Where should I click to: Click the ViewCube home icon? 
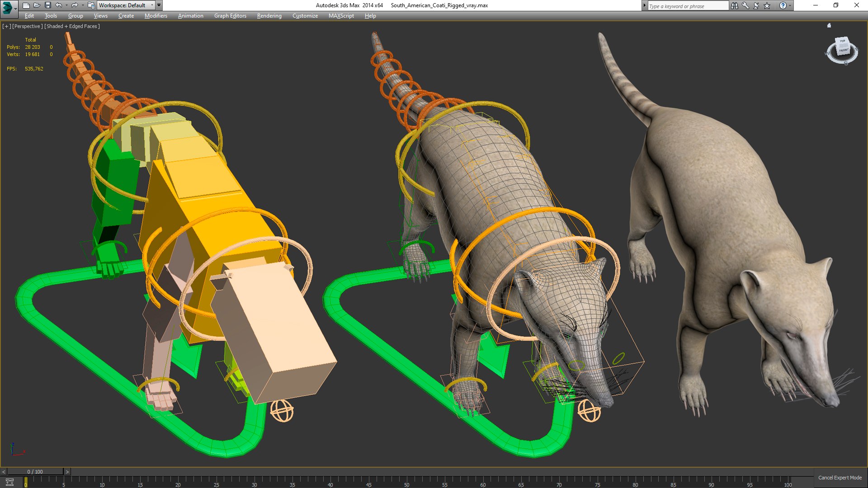coord(829,26)
